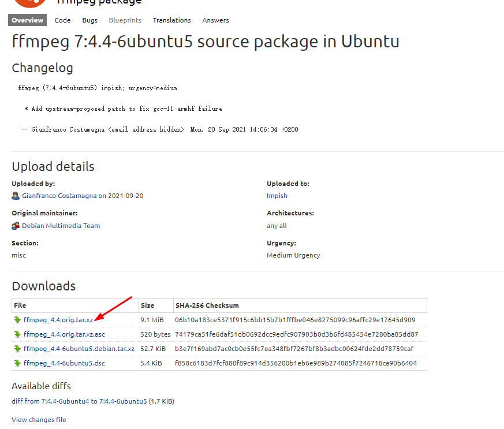The height and width of the screenshot is (429, 504).
Task: Click the download icon beside ffmpeg_4.4-6ubuntu5.dsc
Action: (18, 363)
